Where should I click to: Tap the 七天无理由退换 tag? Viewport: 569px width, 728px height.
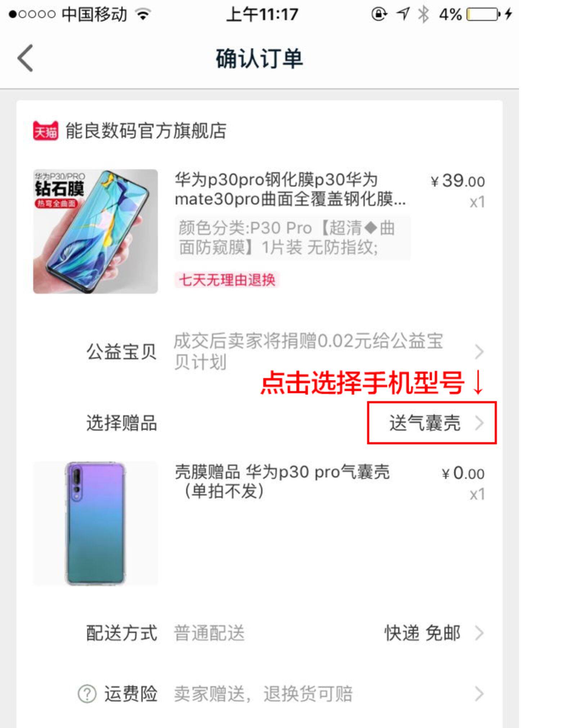click(227, 280)
